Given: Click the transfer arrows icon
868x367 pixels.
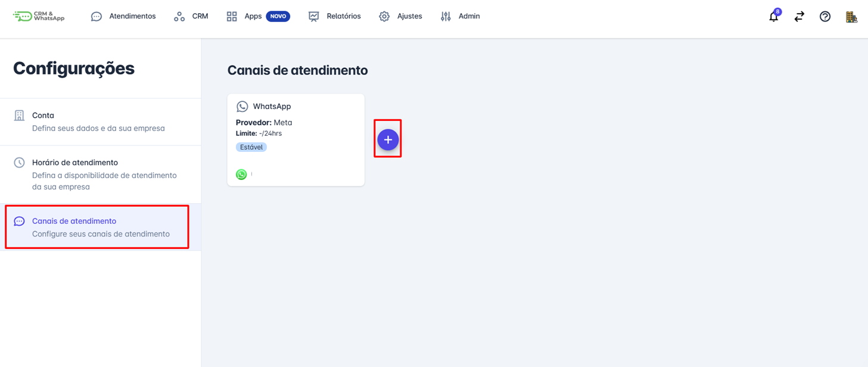Looking at the screenshot, I should [799, 17].
